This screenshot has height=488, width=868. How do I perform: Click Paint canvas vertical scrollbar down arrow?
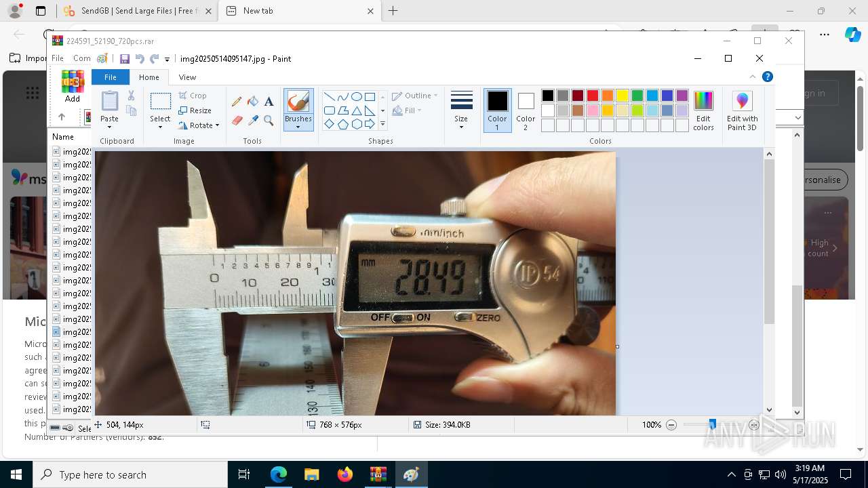[x=769, y=409]
